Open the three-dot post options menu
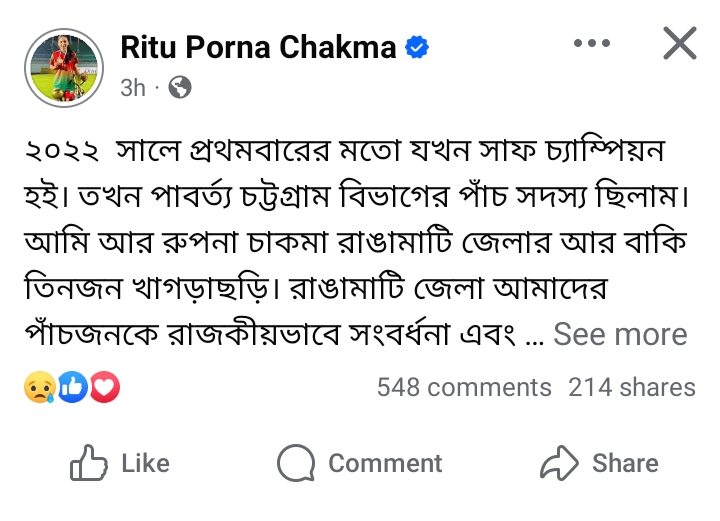The image size is (720, 521). pos(592,43)
